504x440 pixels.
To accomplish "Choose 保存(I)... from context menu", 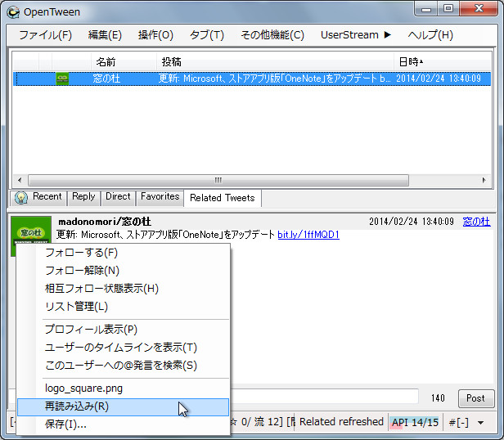I will [123, 424].
